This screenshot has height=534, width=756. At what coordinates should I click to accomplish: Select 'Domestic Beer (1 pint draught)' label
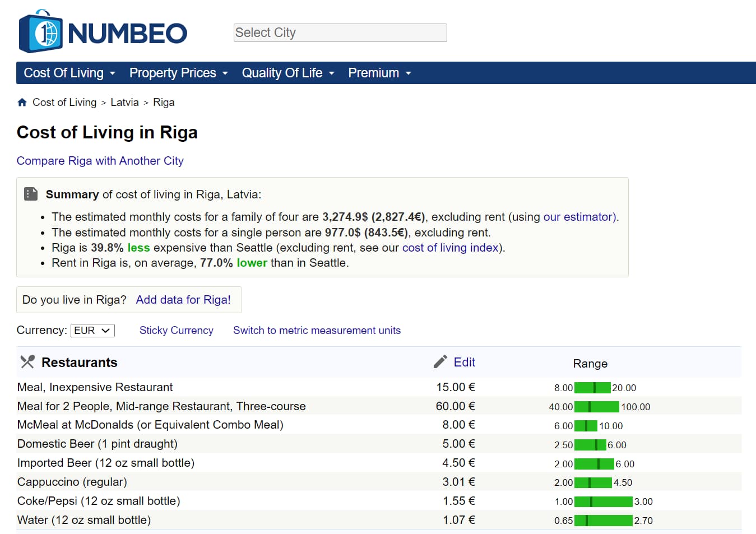pos(98,444)
